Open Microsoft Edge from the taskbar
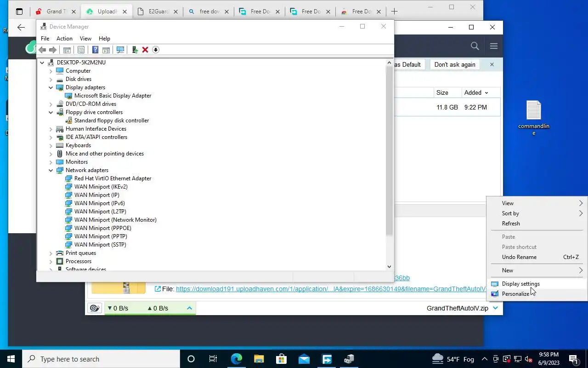 point(236,359)
